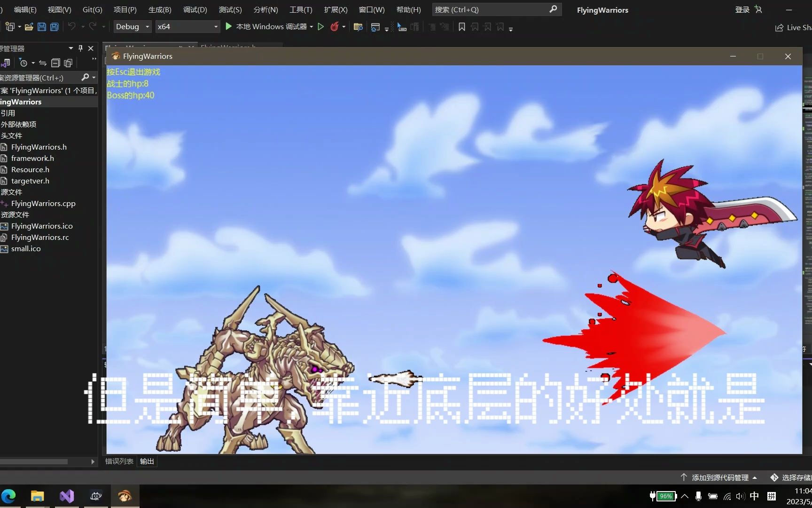Click the Sync with Active Document icon
Image resolution: width=812 pixels, height=508 pixels.
click(42, 63)
